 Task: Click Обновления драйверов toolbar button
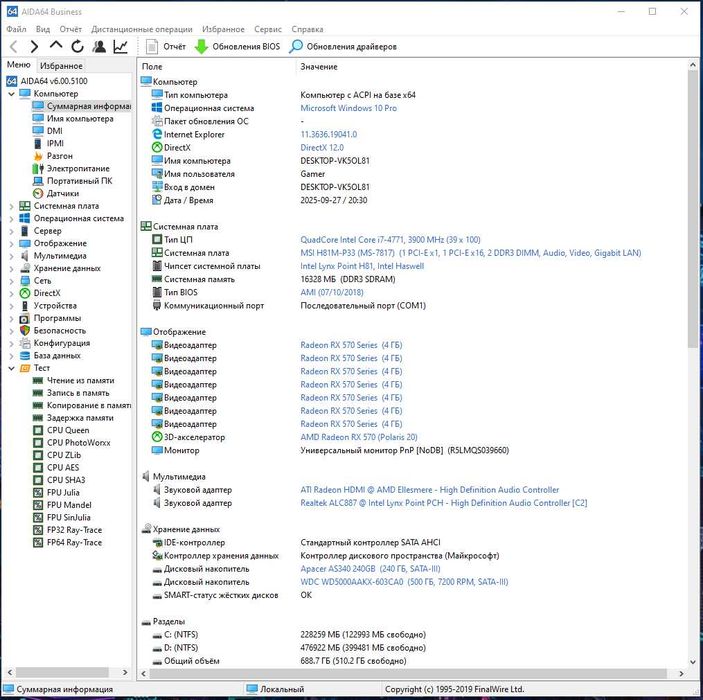click(343, 46)
